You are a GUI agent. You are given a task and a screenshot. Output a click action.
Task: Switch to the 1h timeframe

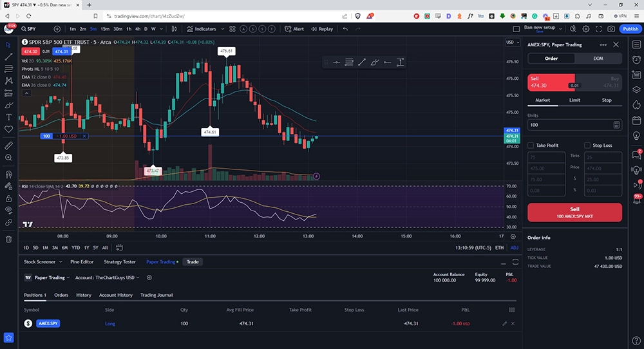129,29
